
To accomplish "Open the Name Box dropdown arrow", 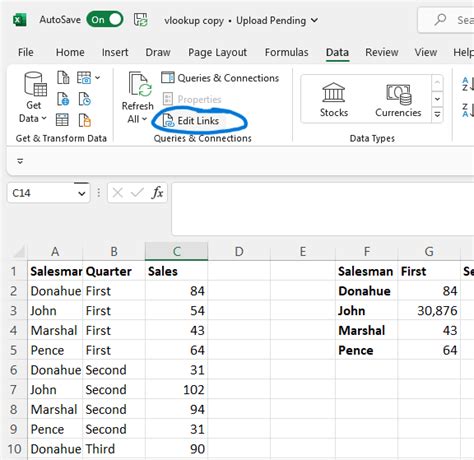I will [x=82, y=193].
